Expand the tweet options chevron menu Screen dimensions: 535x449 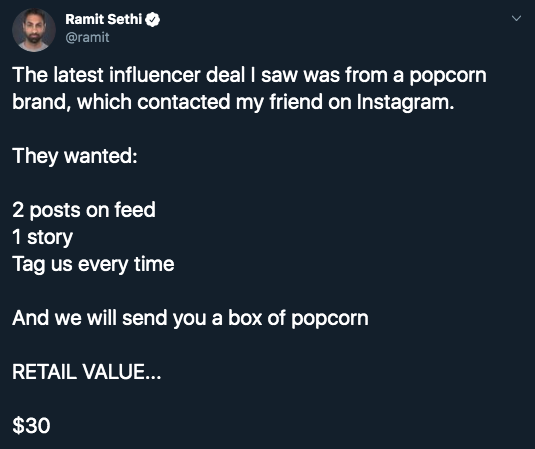[516, 18]
